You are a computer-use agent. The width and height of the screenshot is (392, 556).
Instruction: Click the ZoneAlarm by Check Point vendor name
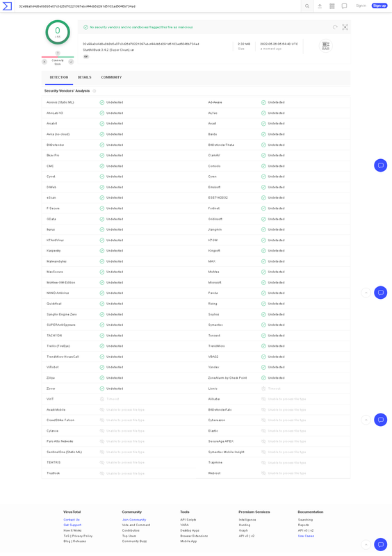click(227, 377)
